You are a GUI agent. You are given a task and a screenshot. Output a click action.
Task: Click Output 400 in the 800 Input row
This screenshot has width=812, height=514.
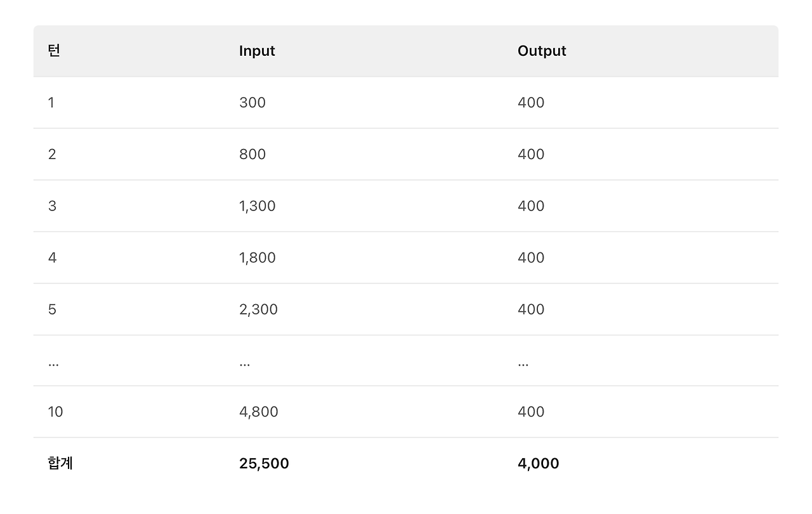coord(531,155)
